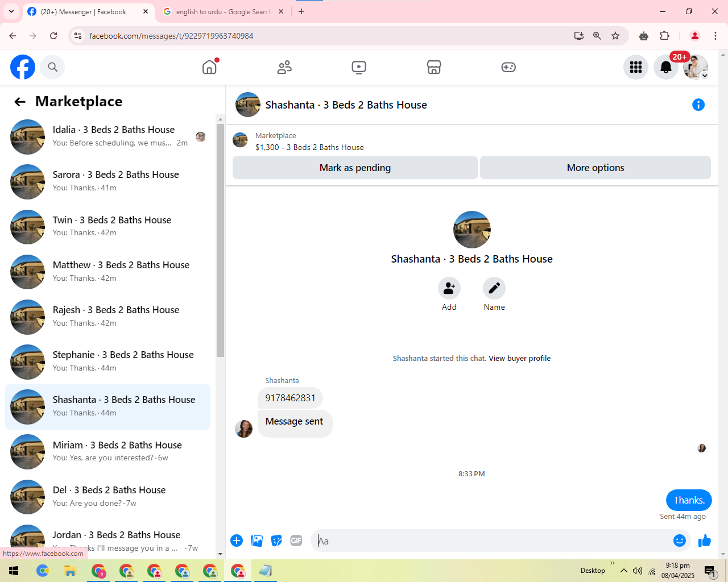The image size is (728, 582).
Task: Open Facebook search magnifier
Action: coord(53,67)
